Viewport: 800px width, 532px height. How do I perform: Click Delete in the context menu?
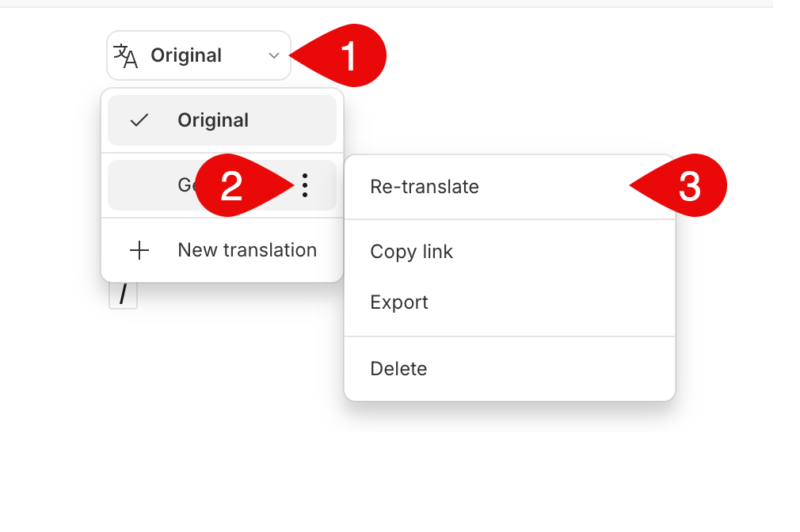point(509,369)
